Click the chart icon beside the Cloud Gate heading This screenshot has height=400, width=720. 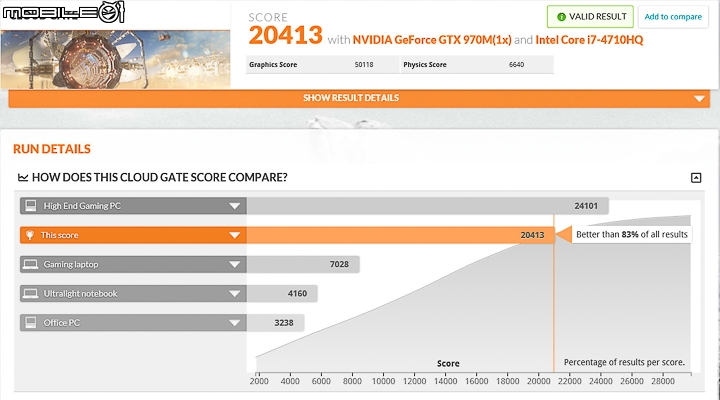coord(23,177)
